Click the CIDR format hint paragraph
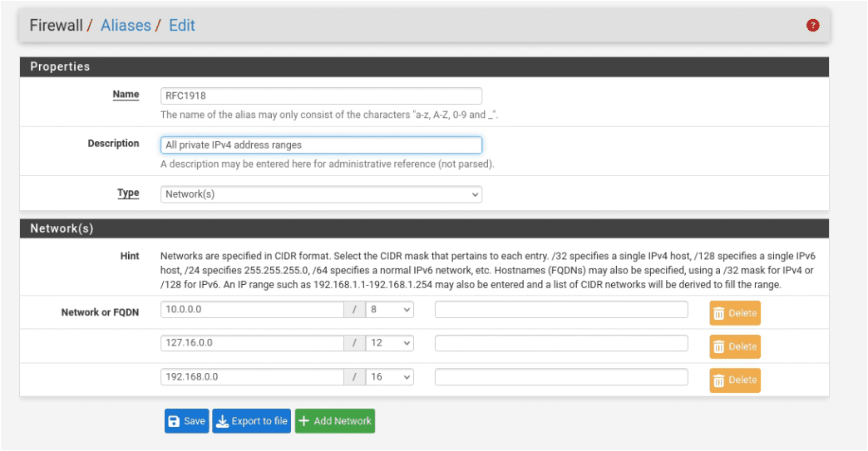 (488, 270)
